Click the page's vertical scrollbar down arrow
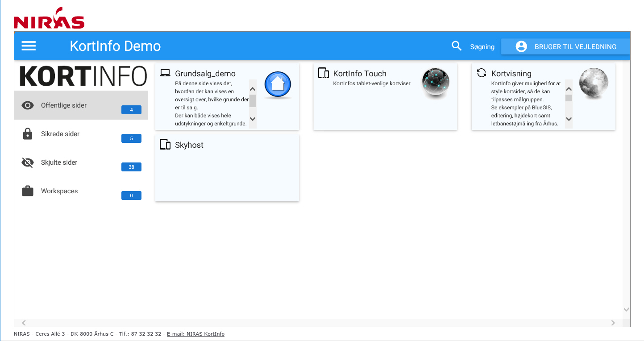 626,309
